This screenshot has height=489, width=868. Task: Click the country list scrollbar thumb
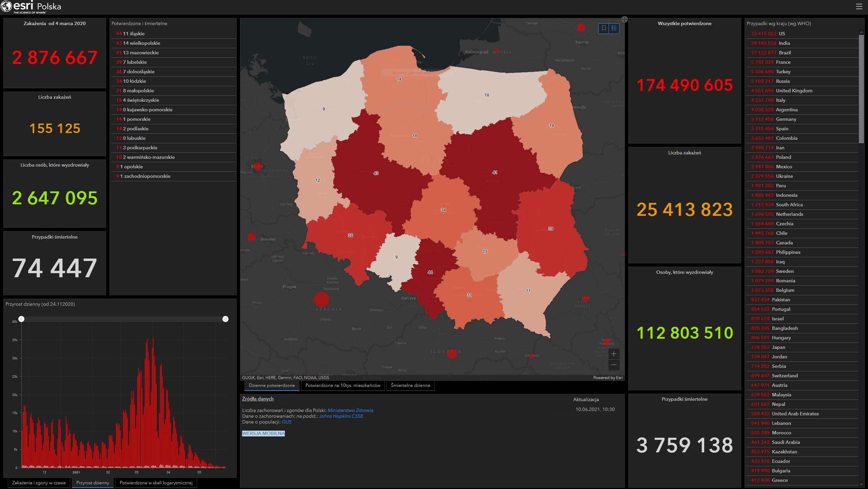tap(861, 88)
